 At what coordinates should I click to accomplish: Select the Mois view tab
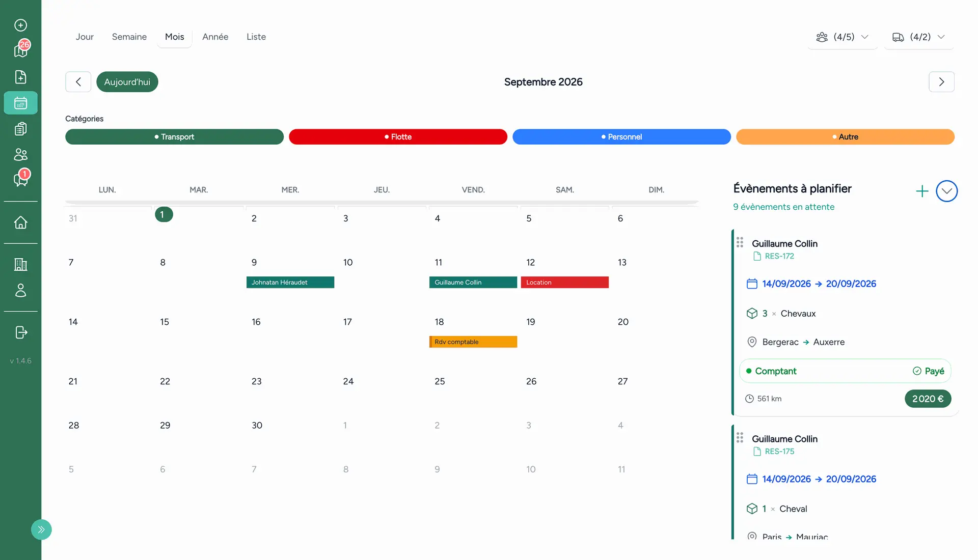click(x=175, y=37)
